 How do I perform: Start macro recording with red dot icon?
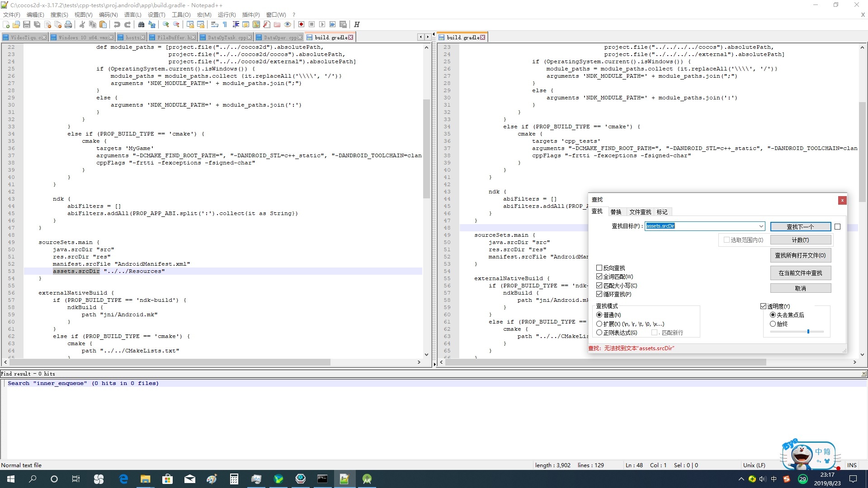click(301, 24)
